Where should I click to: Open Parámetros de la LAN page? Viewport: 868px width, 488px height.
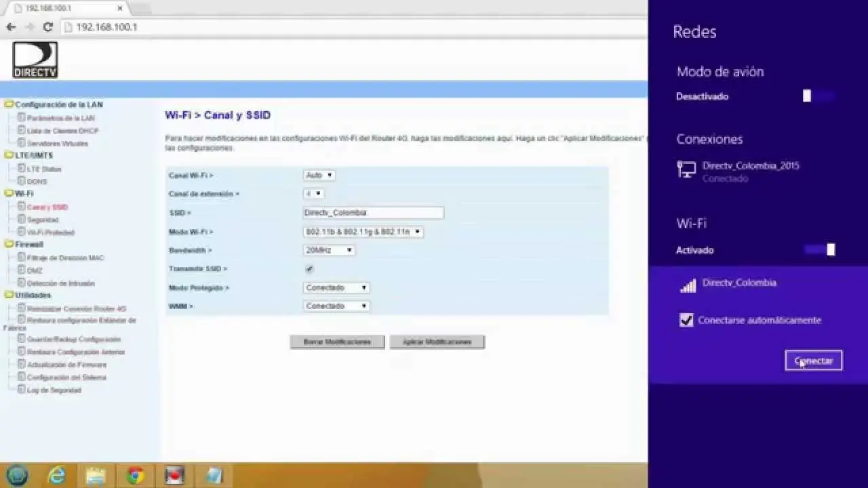61,118
